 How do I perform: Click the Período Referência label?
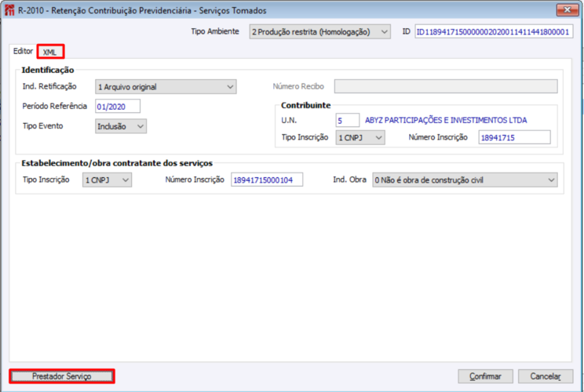click(55, 106)
